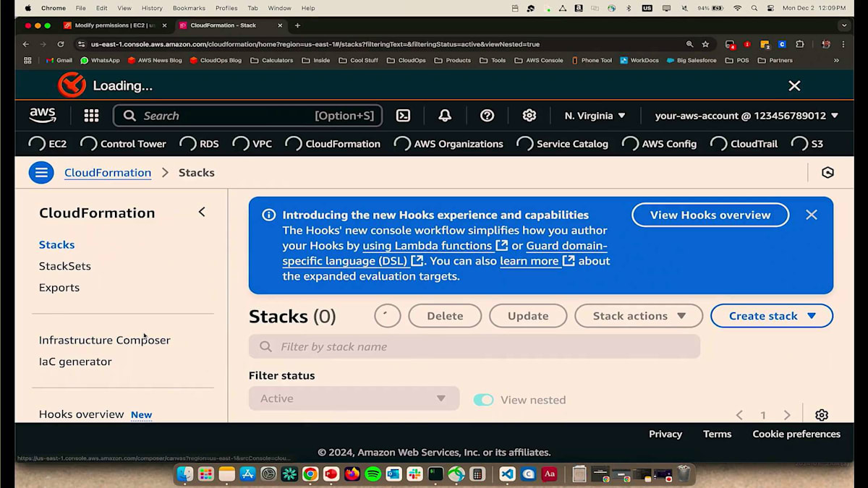
Task: Go to previous page of stacks
Action: click(x=739, y=415)
